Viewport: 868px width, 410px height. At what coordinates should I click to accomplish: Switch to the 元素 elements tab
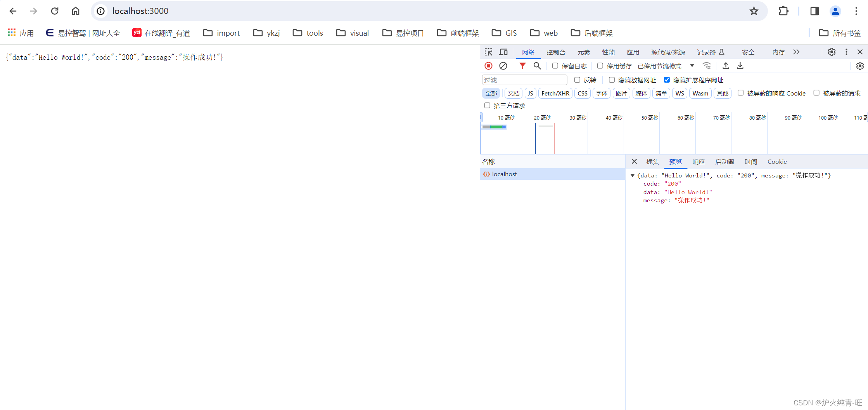[x=583, y=52]
